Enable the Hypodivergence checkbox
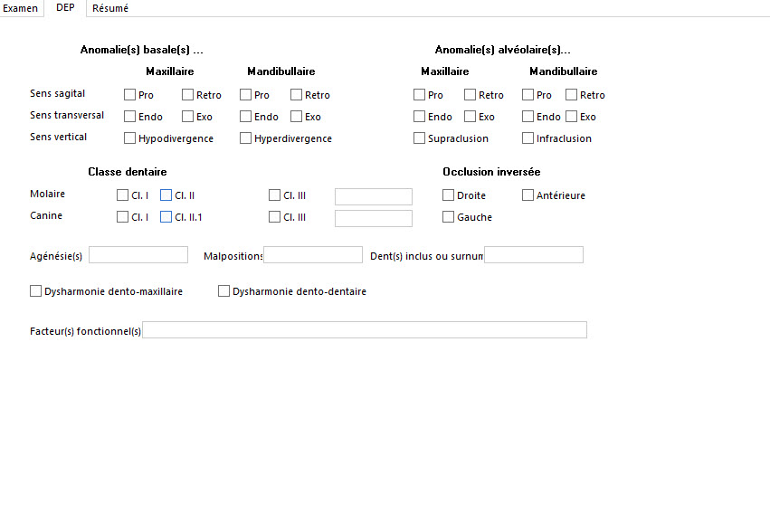 (x=128, y=137)
